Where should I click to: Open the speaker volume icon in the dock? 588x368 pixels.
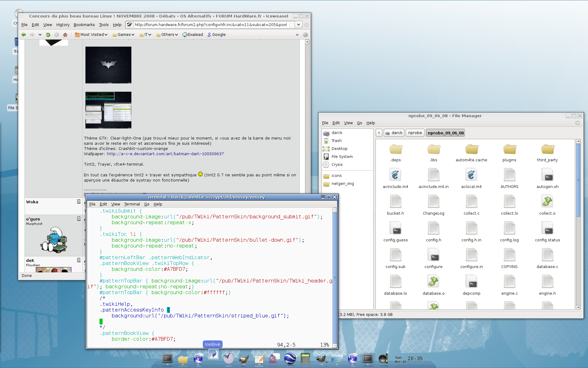[383, 358]
